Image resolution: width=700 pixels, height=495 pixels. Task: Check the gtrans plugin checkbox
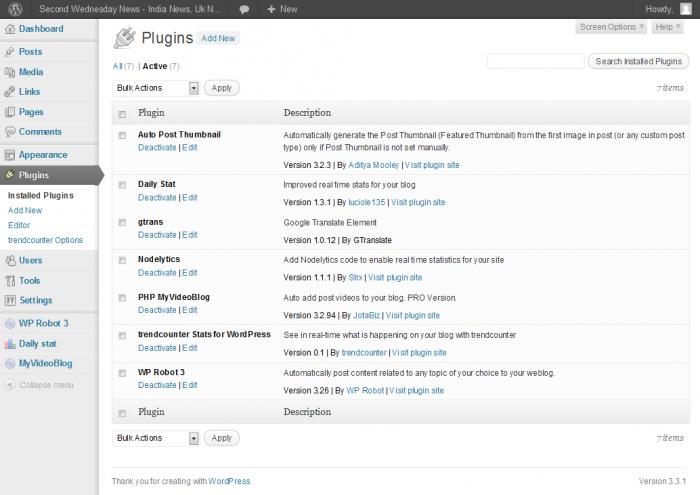point(122,222)
